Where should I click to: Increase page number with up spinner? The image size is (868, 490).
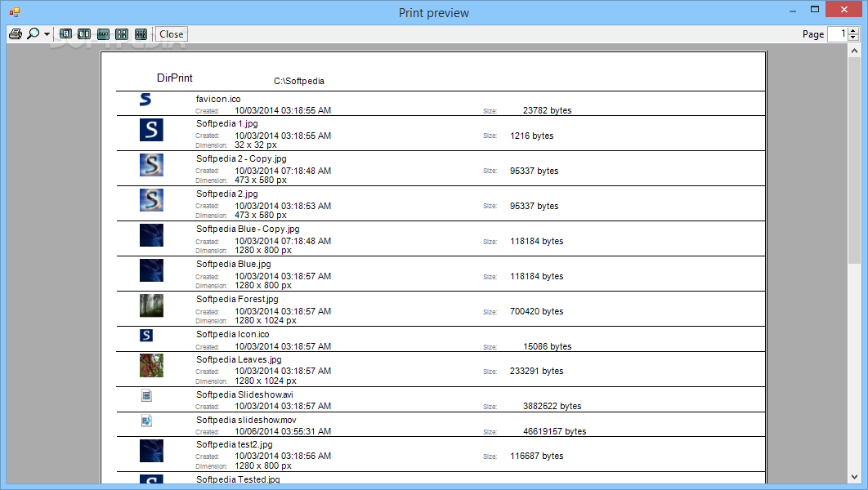[x=853, y=30]
